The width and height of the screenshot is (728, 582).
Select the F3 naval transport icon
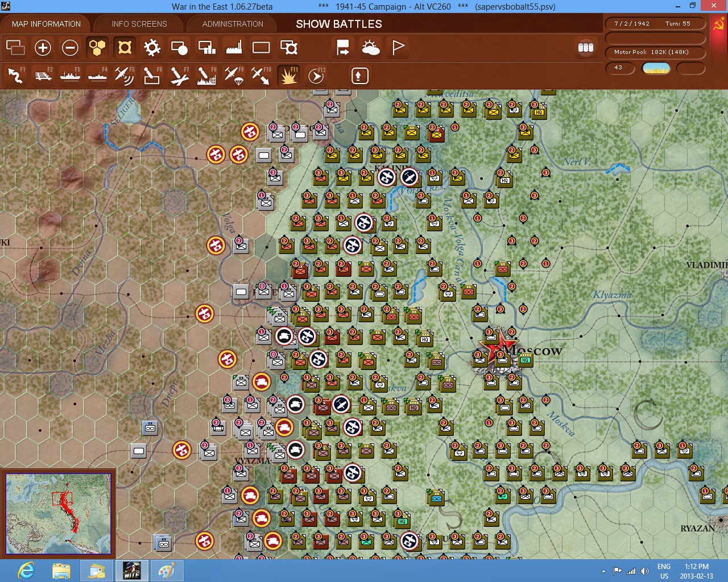(70, 76)
